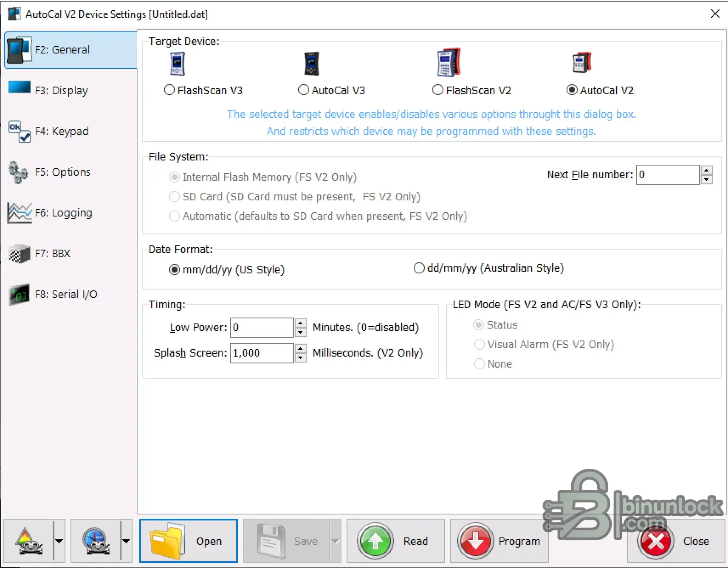Viewport: 728px width, 568px height.
Task: Switch to the F7: BBX tab
Action: 71,253
